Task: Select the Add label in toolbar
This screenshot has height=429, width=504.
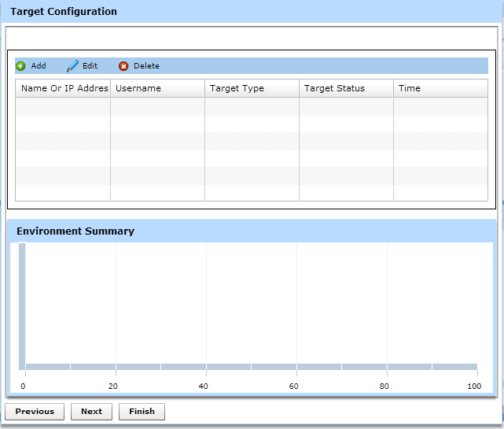Action: pyautogui.click(x=39, y=65)
